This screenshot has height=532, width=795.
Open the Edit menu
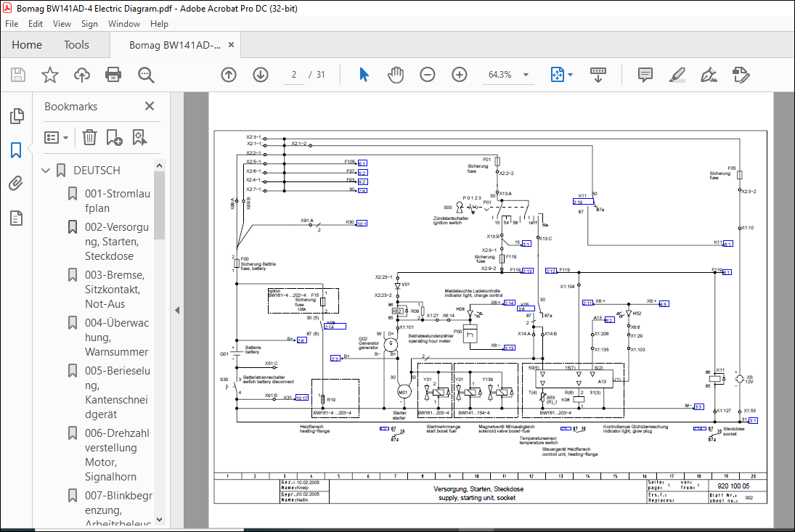(x=36, y=24)
